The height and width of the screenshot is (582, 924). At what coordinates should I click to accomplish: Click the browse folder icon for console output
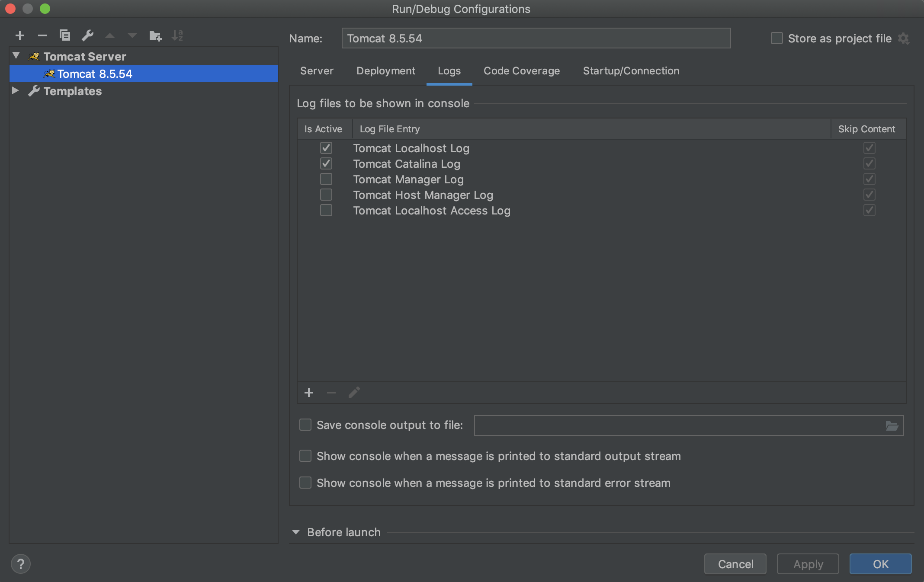(892, 426)
